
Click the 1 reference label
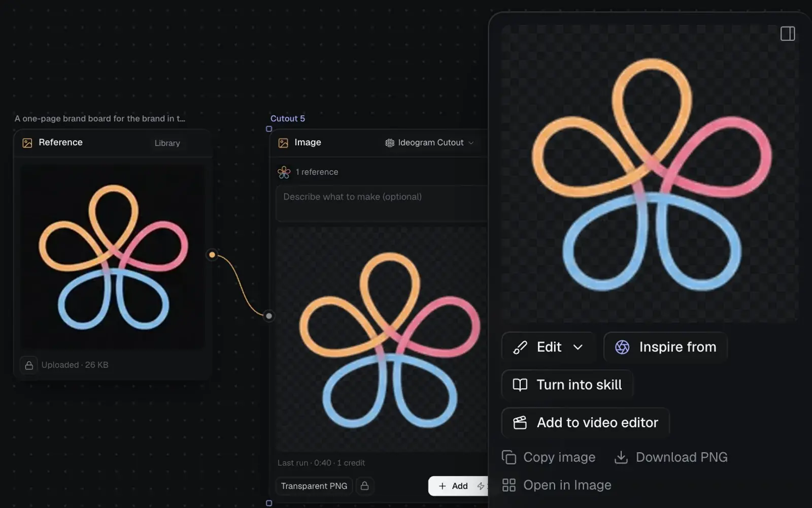point(317,172)
